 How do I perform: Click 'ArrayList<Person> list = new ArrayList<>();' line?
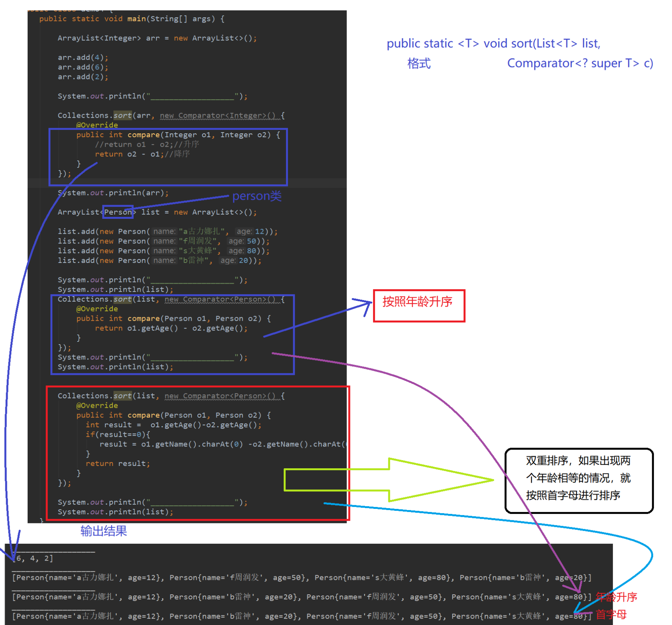click(157, 212)
